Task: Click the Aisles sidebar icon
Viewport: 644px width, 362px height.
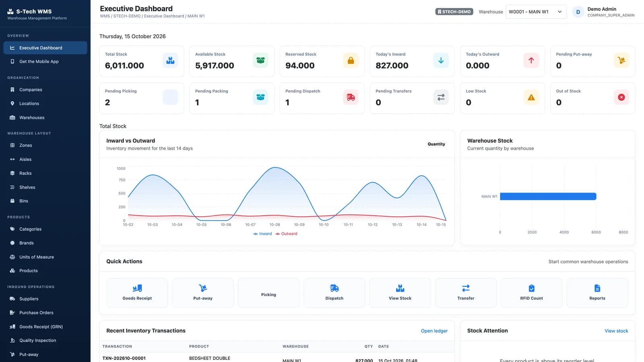Action: pos(12,159)
